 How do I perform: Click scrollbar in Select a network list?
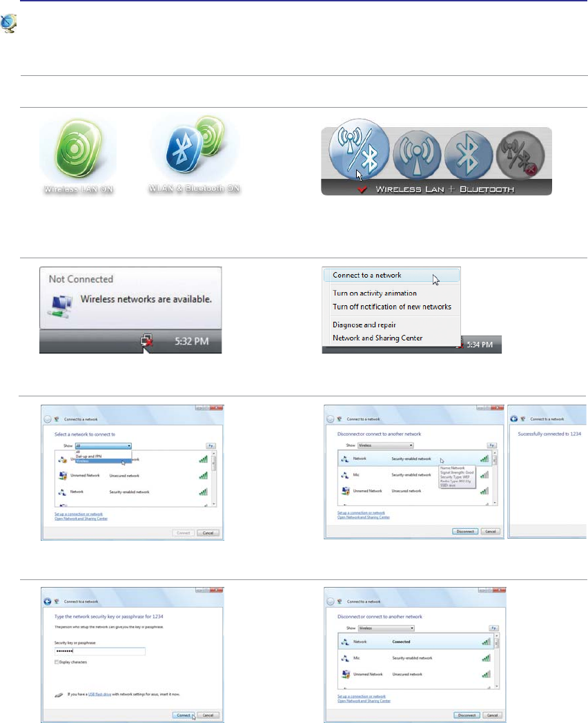213,479
